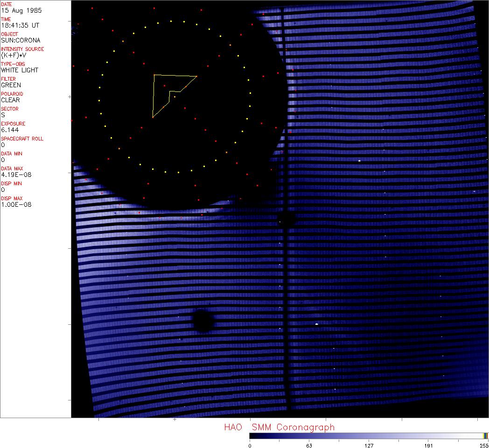Click the 255 tick label under colorbar

(483, 445)
